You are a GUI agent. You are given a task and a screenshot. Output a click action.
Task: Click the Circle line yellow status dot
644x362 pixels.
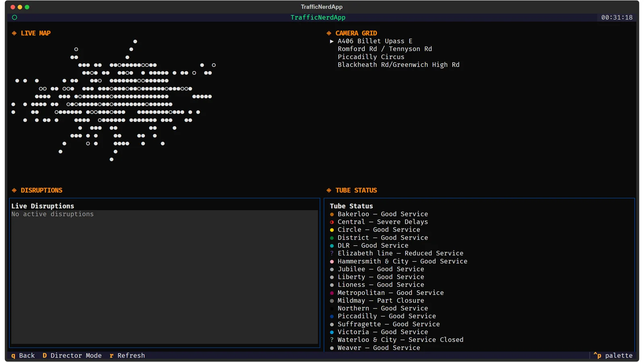coord(332,230)
